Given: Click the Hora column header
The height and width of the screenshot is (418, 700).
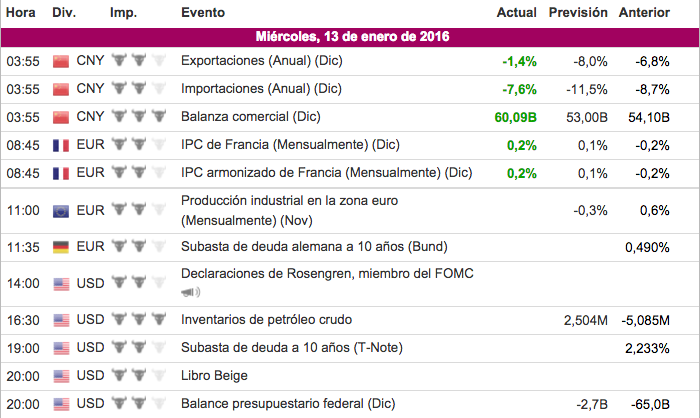Looking at the screenshot, I should pos(21,13).
